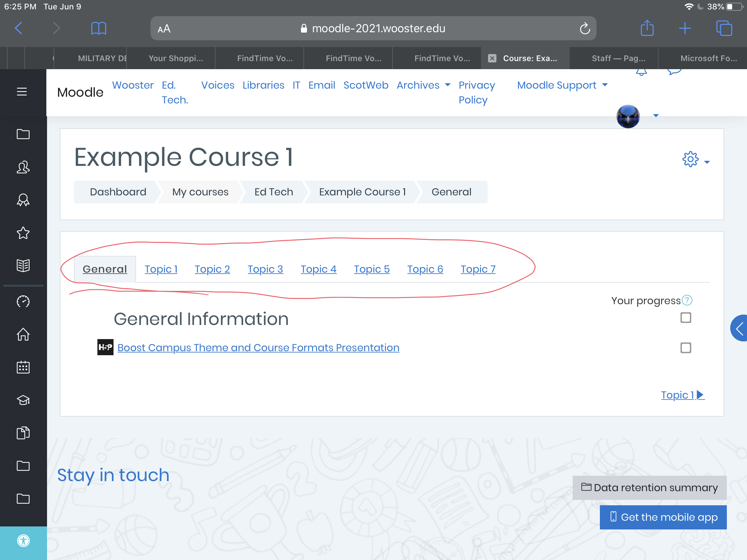Switch to the Topic 1 tab
This screenshot has height=560, width=747.
pyautogui.click(x=161, y=269)
